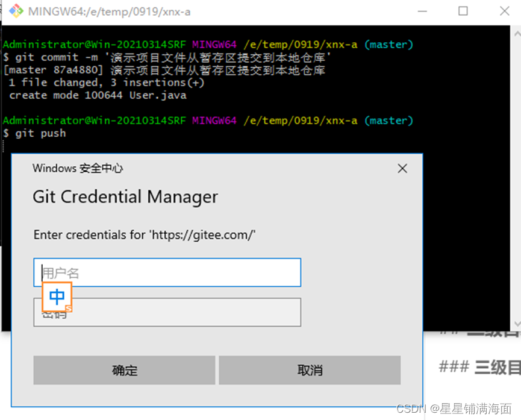521x420 pixels.
Task: Maximize the MINGW64 terminal window
Action: 463,11
